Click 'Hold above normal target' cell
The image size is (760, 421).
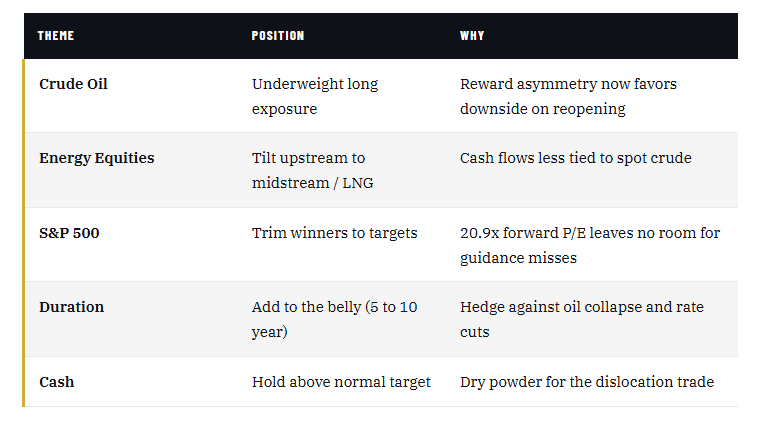pos(341,382)
